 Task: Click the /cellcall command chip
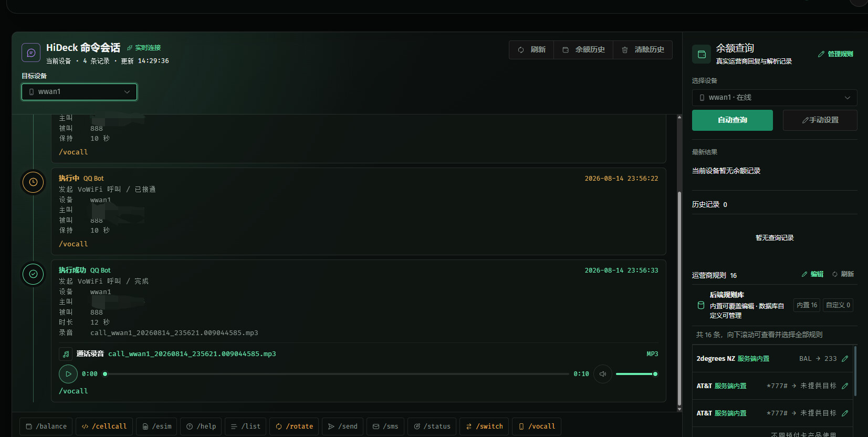pos(104,426)
